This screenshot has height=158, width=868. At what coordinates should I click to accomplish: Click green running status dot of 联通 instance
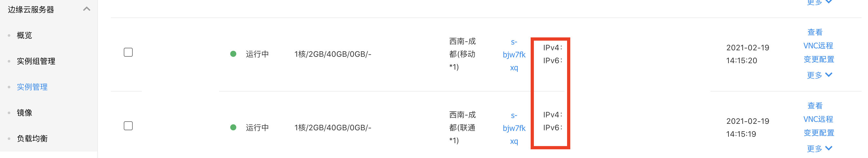click(233, 127)
